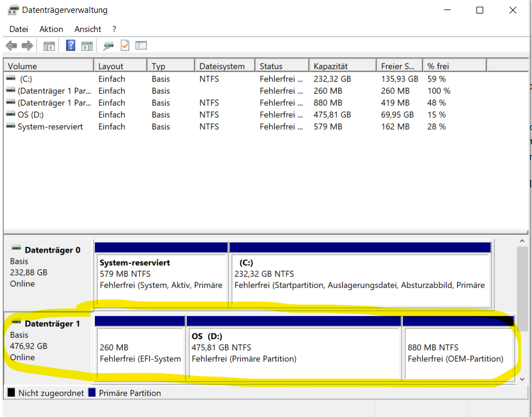The image size is (532, 417).
Task: Open the Datei menu
Action: tap(19, 29)
